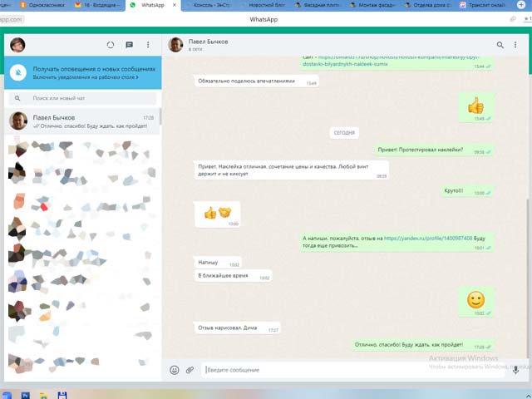Switch to the Одноклассники browser tab
This screenshot has width=532, height=399.
[x=43, y=5]
